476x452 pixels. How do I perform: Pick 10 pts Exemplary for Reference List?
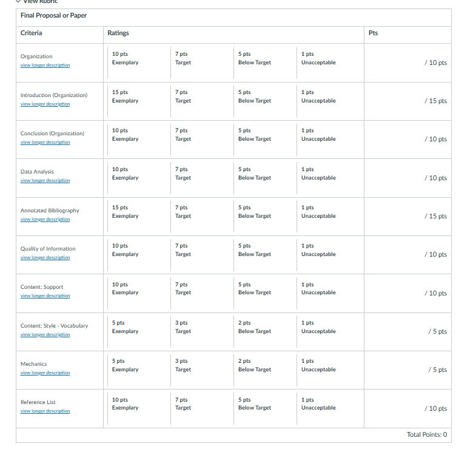pyautogui.click(x=139, y=408)
